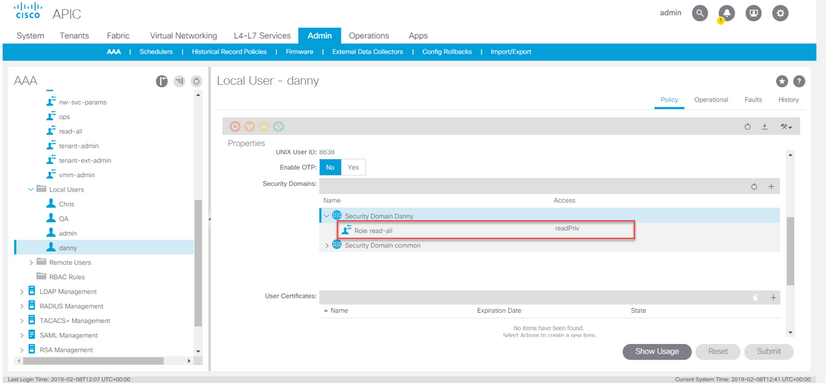The width and height of the screenshot is (828, 388).
Task: Collapse the Local Users folder
Action: (x=31, y=190)
